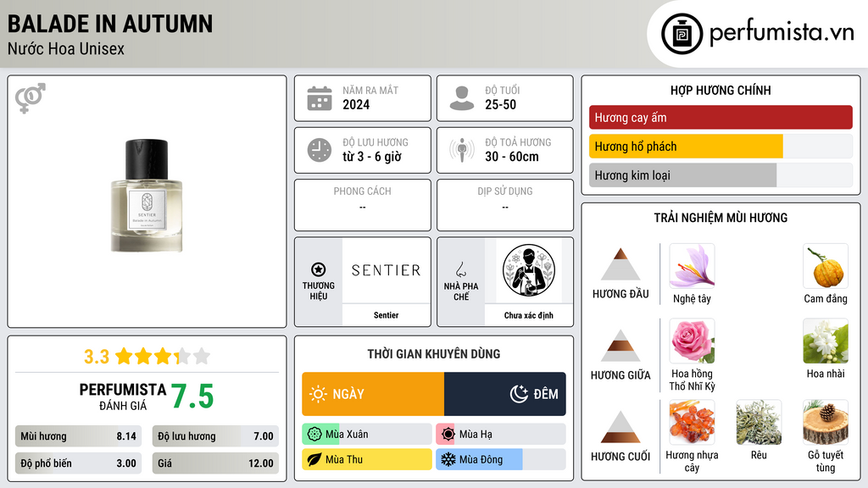
Task: Click the Hương giữa pyramid icon
Action: tap(620, 346)
